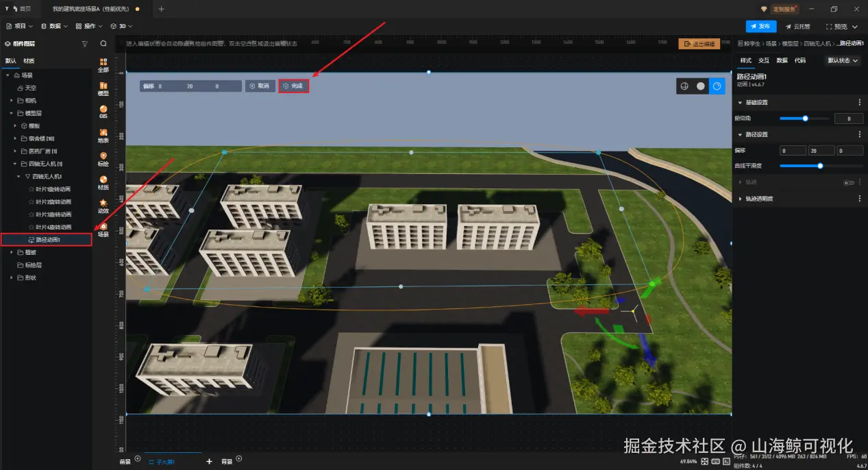
Task: Open the 3D mode dropdown
Action: tap(121, 26)
